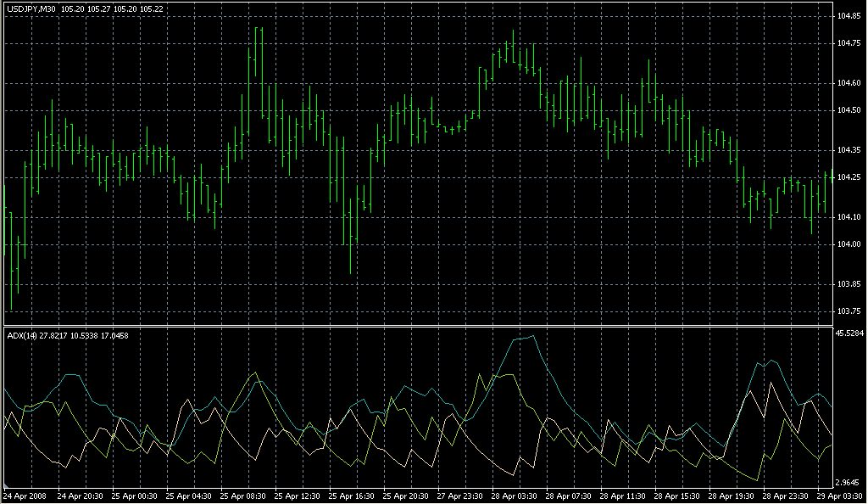
Task: Click the 104.35 price axis label
Action: [x=849, y=150]
